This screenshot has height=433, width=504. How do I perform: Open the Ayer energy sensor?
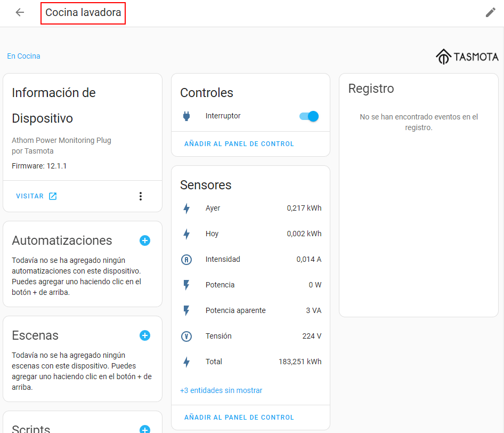point(250,208)
